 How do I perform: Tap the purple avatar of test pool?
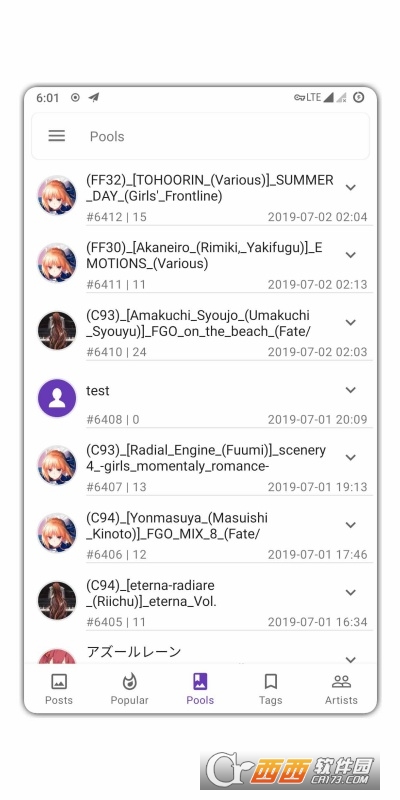tap(57, 398)
